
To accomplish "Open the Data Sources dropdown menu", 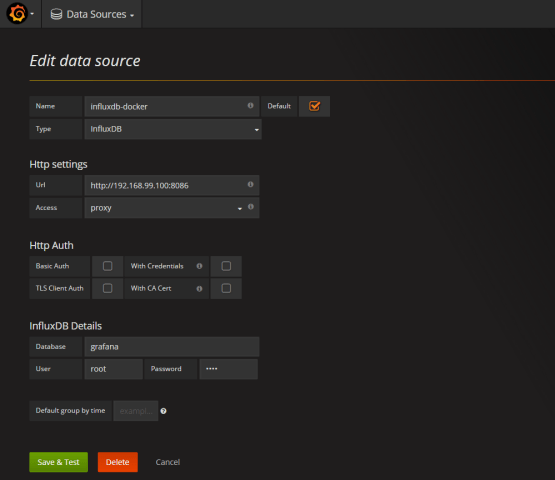I will coord(92,14).
